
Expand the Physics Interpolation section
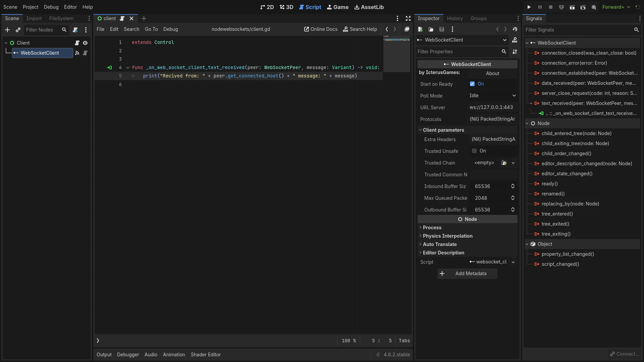(467, 236)
